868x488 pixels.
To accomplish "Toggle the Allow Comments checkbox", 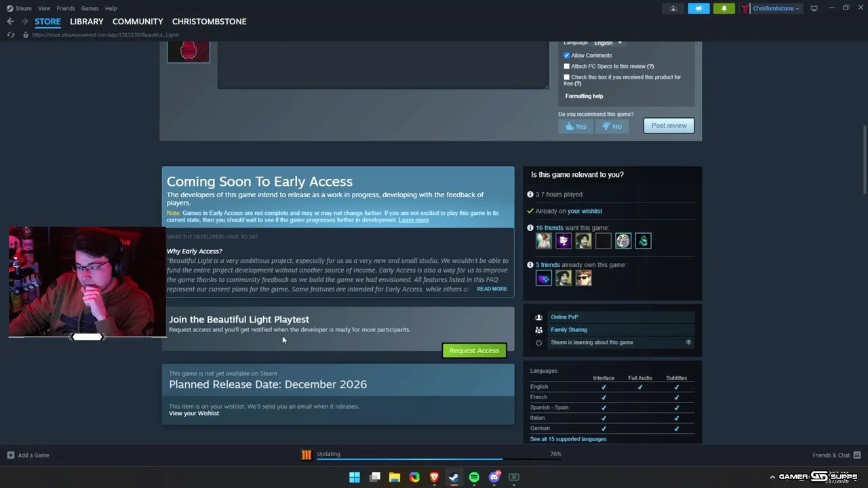I will [567, 56].
